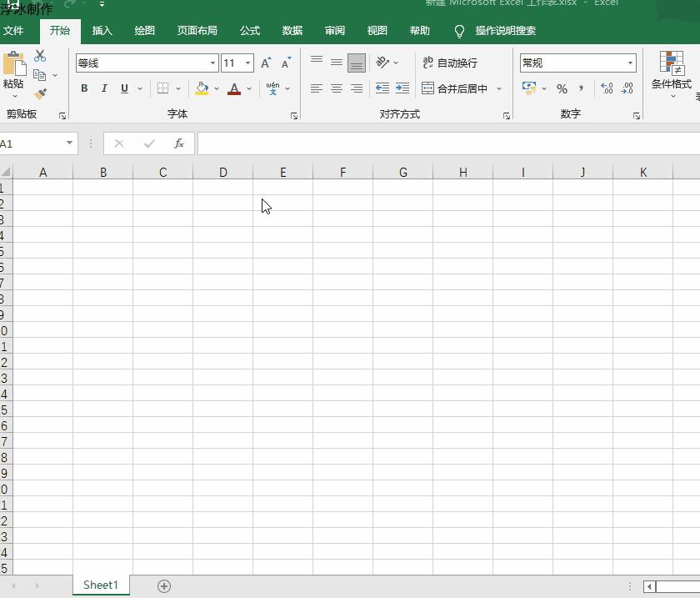Toggle bottom align button
This screenshot has height=598, width=700.
point(357,63)
